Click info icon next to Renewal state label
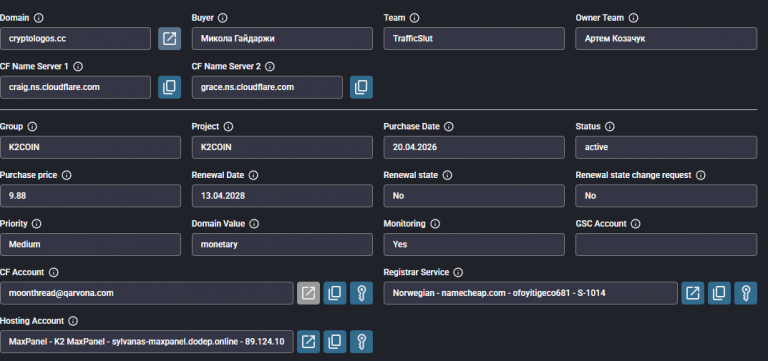Viewport: 768px width, 361px height. (447, 175)
